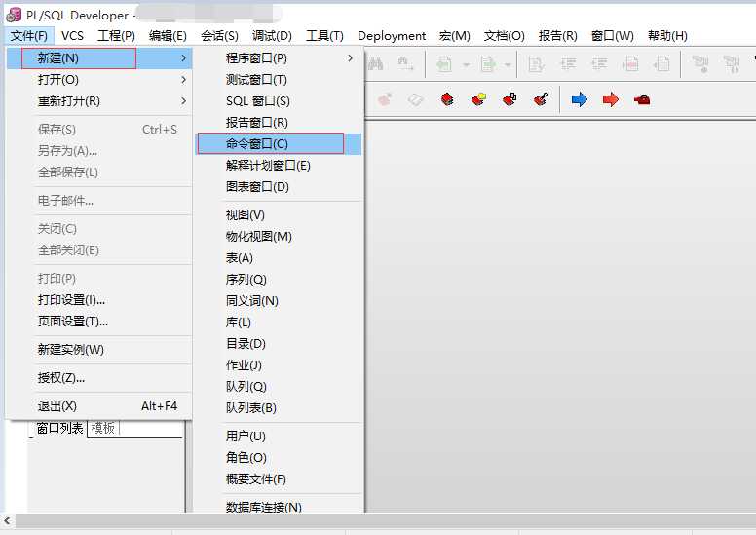
Task: Click the blue right arrow icon
Action: pos(579,99)
